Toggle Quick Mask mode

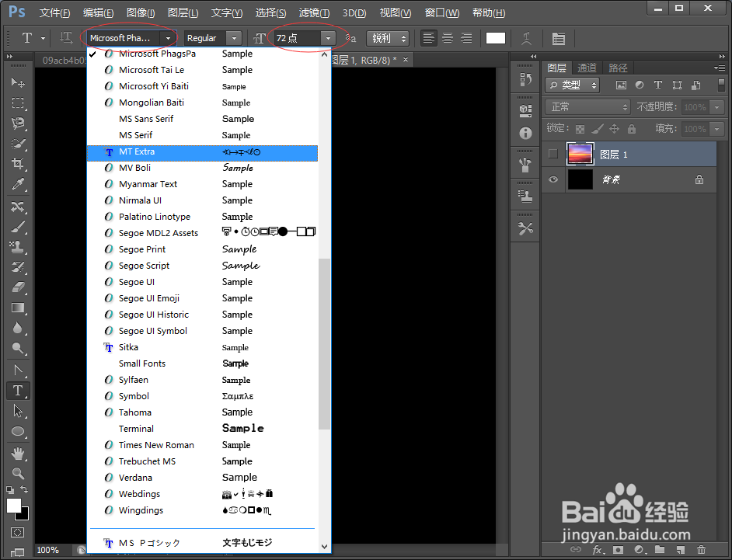click(x=17, y=533)
